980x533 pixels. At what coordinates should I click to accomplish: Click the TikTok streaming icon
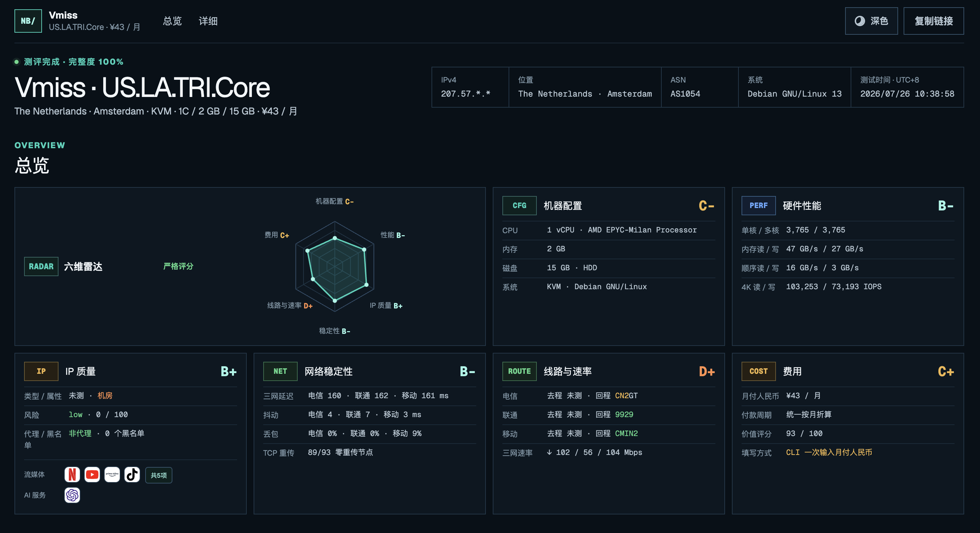(x=132, y=475)
